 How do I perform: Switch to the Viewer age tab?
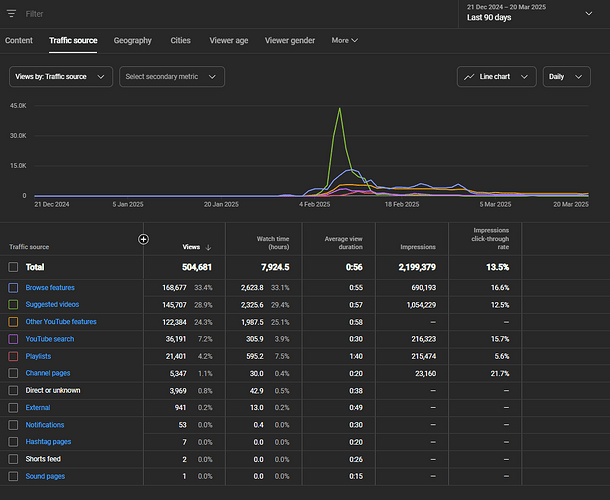pos(228,41)
